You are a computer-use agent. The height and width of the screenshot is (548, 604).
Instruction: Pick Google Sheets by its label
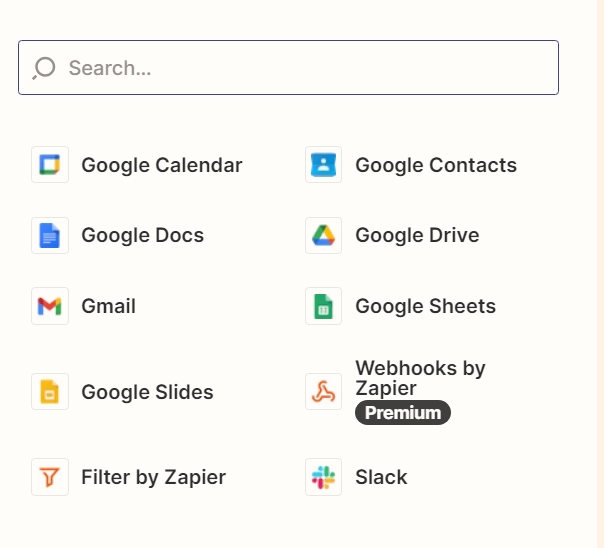coord(425,306)
